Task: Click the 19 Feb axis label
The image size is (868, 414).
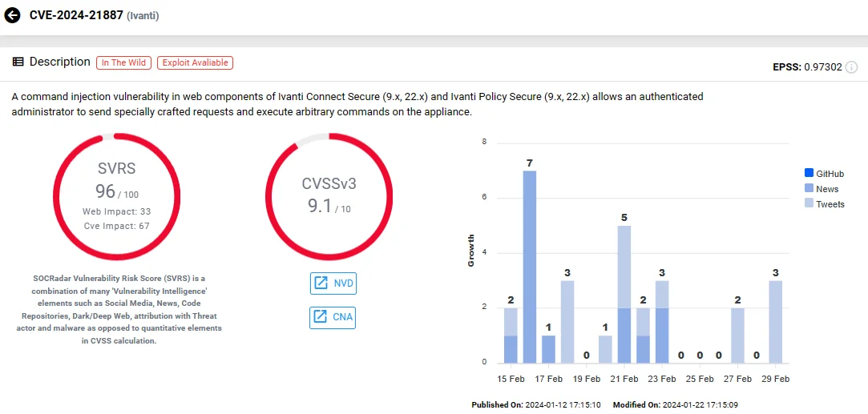Action: point(586,380)
